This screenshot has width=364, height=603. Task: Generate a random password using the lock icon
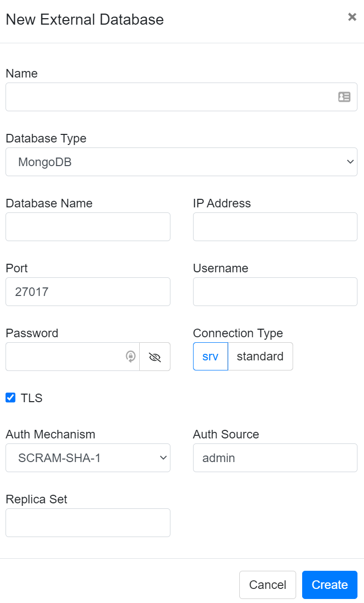(x=130, y=356)
